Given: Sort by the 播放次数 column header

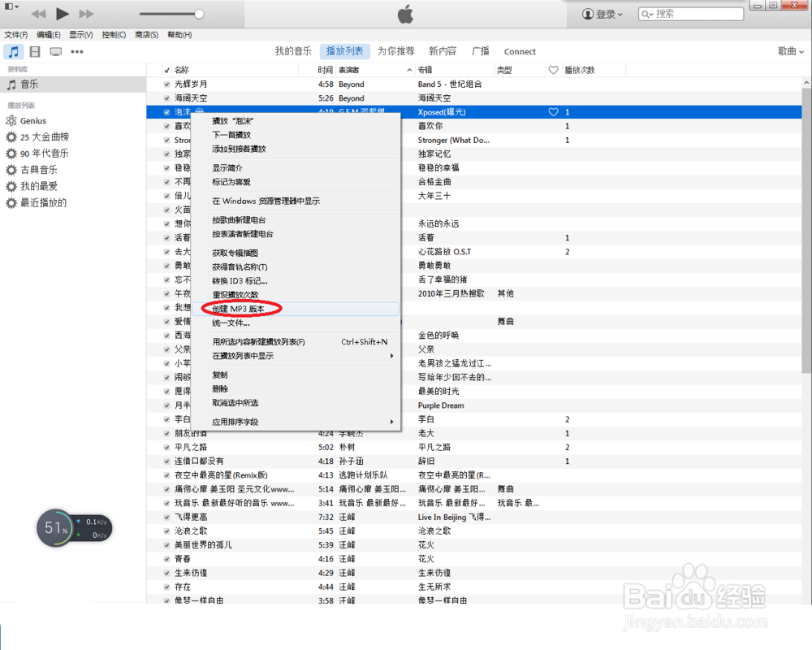Looking at the screenshot, I should point(594,70).
